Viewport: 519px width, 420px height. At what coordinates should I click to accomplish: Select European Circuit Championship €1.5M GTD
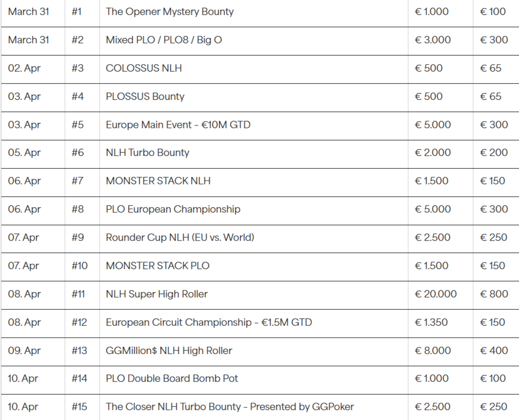[x=208, y=322]
